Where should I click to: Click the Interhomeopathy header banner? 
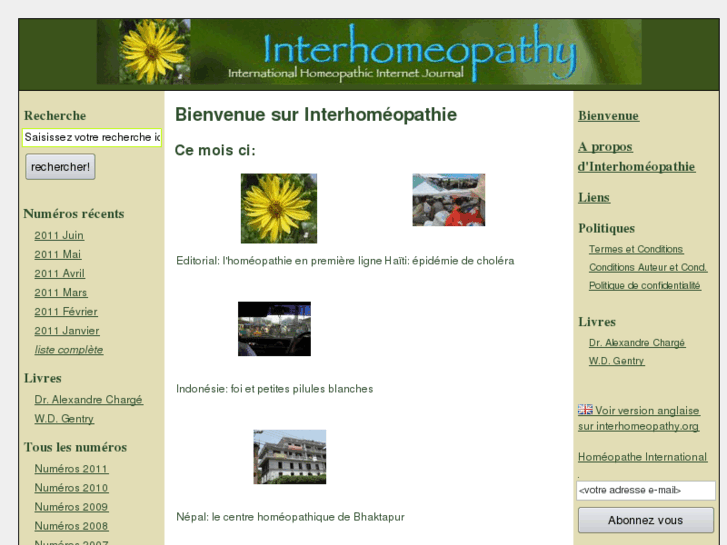369,52
